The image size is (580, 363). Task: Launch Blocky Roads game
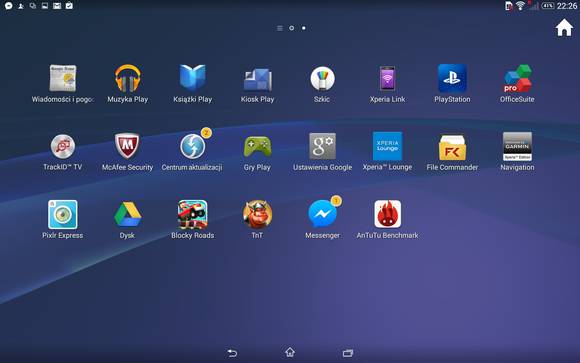(192, 214)
